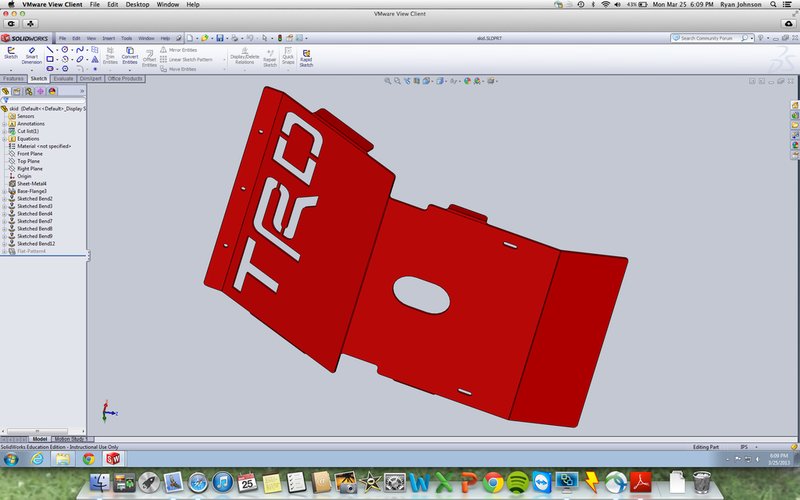Click the Sketch tool in the ribbon
Viewport: 800px width, 500px height.
click(x=11, y=53)
